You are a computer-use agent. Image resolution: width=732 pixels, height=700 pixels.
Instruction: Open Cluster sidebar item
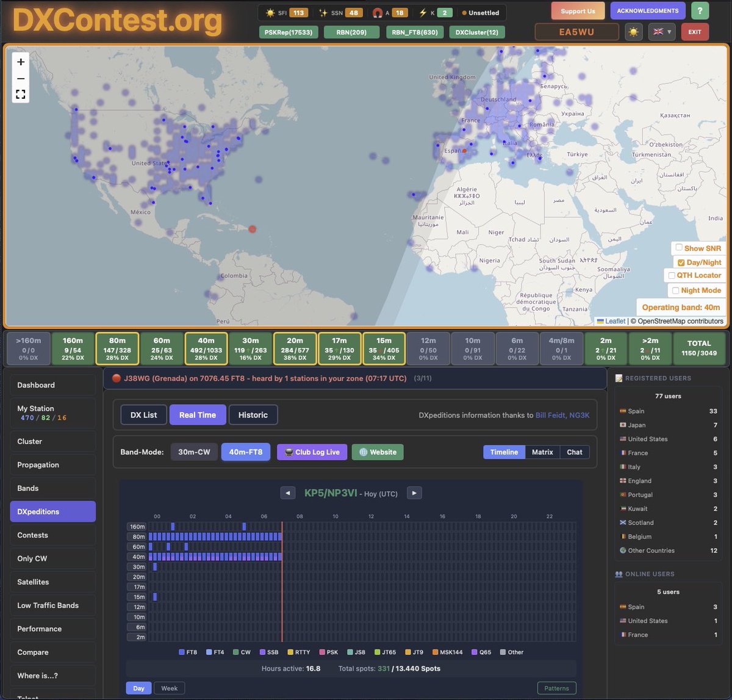(52, 441)
